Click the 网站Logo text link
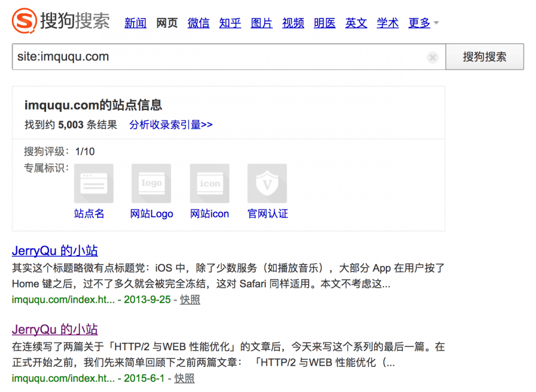The image size is (536, 392). (x=152, y=214)
